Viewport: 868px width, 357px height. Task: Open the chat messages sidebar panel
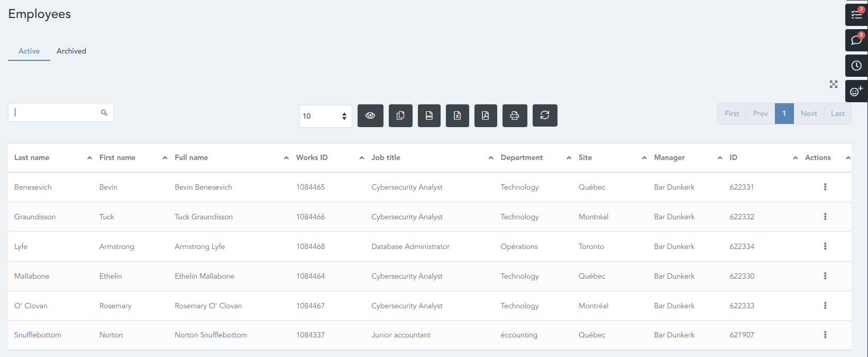(856, 40)
